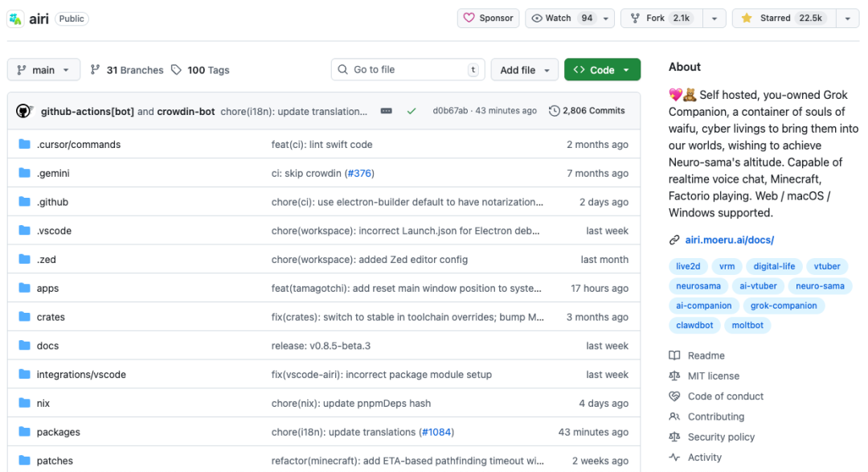This screenshot has width=868, height=472.
Task: Open the star lists dropdown arrow
Action: point(848,18)
